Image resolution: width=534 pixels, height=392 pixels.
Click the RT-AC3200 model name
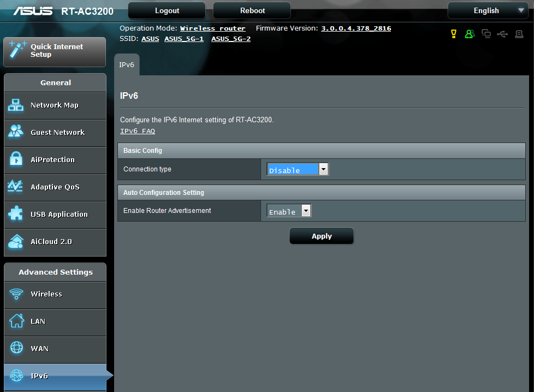click(87, 11)
